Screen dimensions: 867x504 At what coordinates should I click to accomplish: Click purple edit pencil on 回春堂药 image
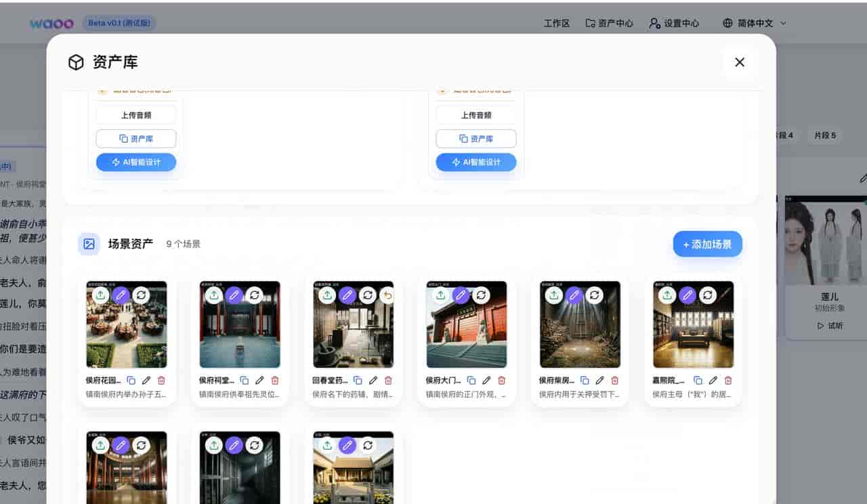click(x=347, y=295)
